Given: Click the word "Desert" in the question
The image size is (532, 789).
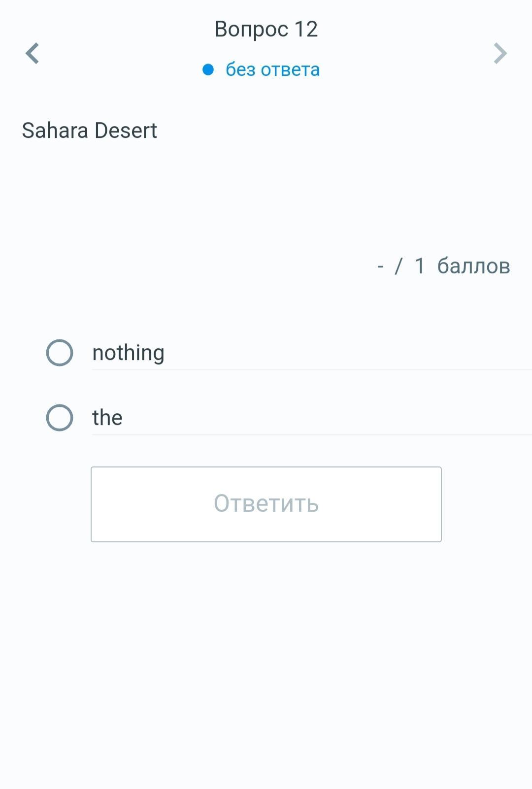Looking at the screenshot, I should (x=126, y=131).
